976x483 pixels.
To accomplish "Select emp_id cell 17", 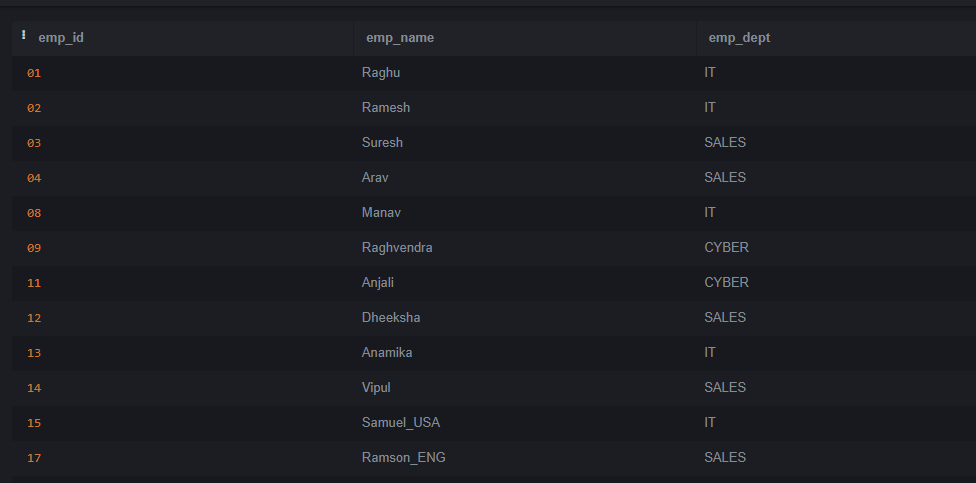I will coord(34,458).
